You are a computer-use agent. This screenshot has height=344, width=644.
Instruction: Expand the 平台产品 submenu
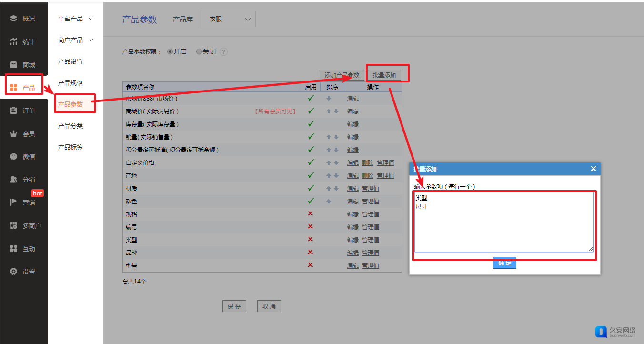[75, 19]
